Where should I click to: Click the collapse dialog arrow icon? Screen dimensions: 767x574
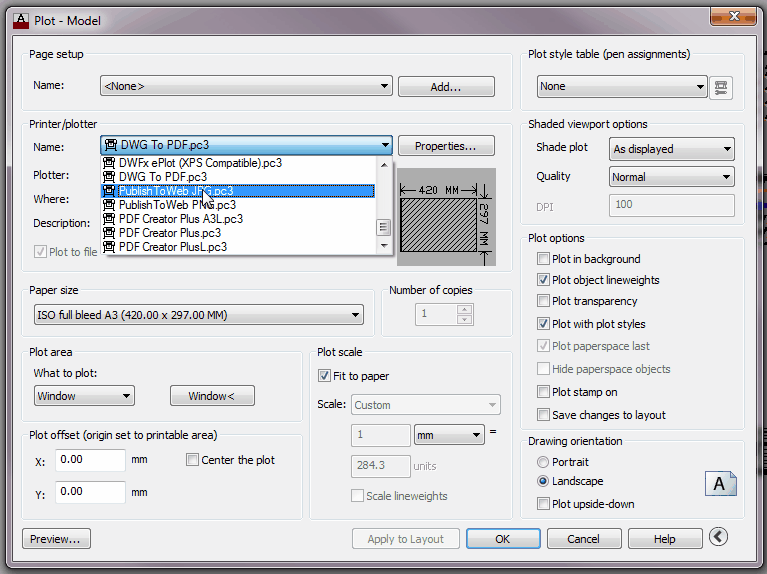tap(718, 538)
